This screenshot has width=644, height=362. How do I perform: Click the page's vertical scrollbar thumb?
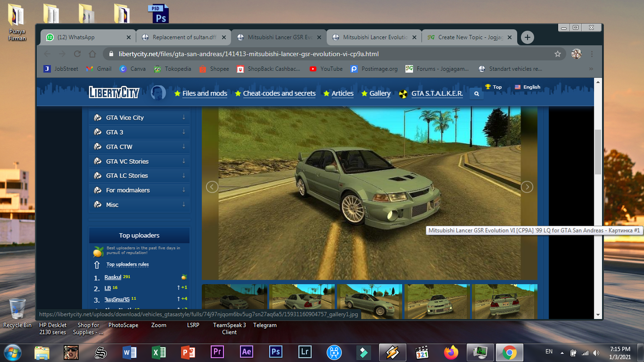598,152
